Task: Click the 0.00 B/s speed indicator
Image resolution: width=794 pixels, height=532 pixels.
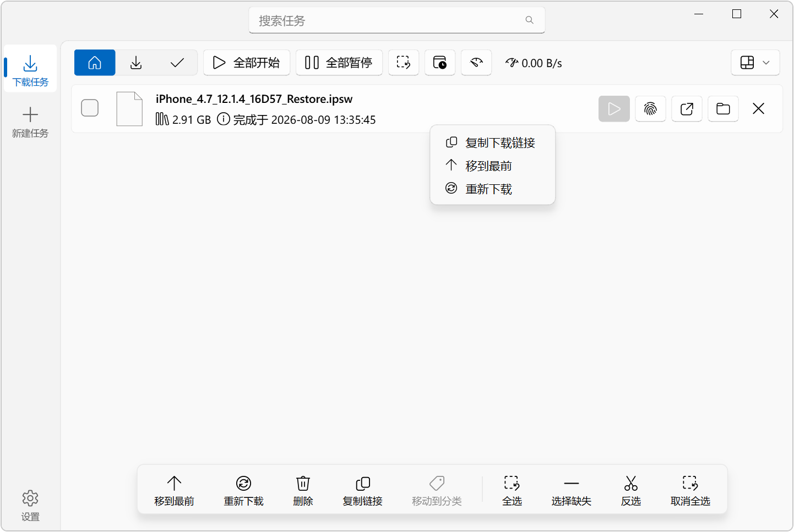Action: tap(534, 63)
